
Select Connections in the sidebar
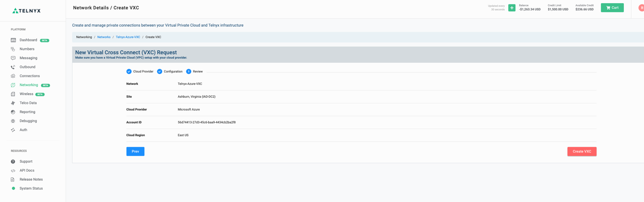pos(29,76)
